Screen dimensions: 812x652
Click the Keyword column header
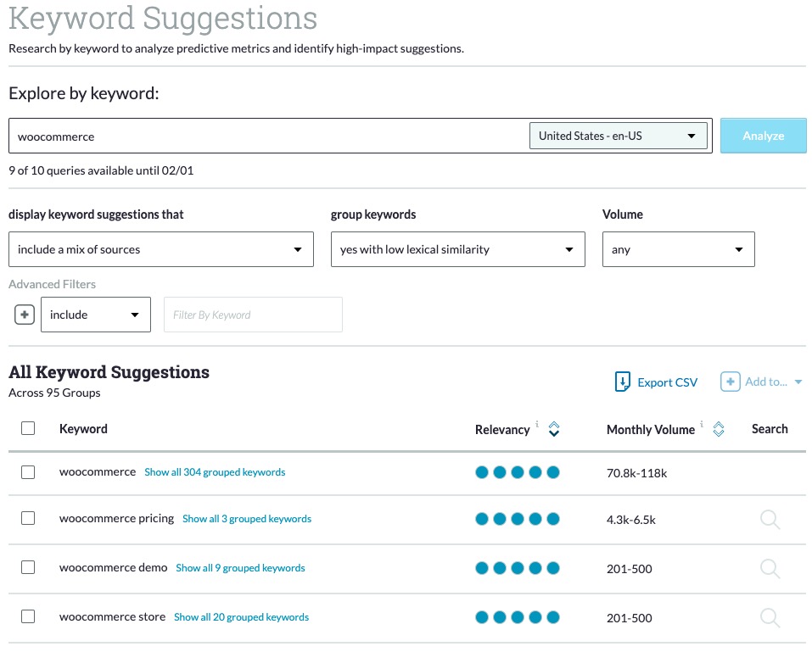pos(83,429)
